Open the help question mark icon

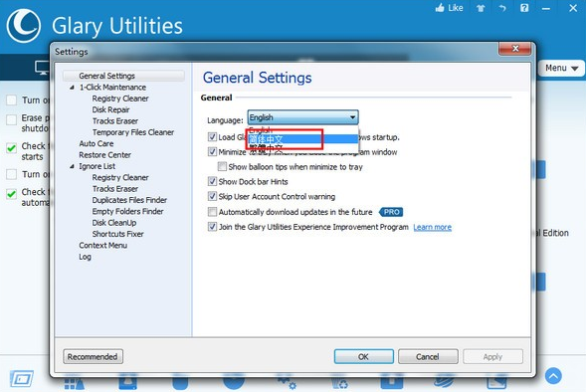coord(524,8)
